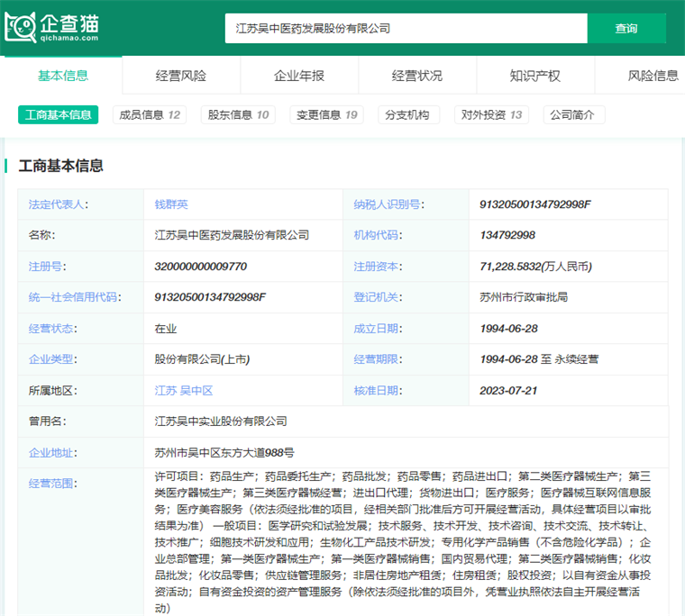Click the 企业类型 label link
The image size is (685, 616).
click(x=50, y=358)
